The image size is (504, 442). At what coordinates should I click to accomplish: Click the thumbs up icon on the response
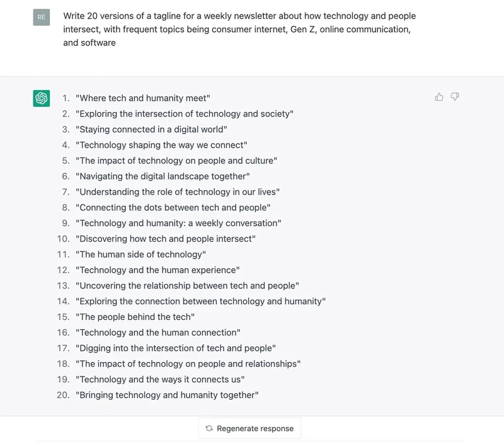coord(439,97)
